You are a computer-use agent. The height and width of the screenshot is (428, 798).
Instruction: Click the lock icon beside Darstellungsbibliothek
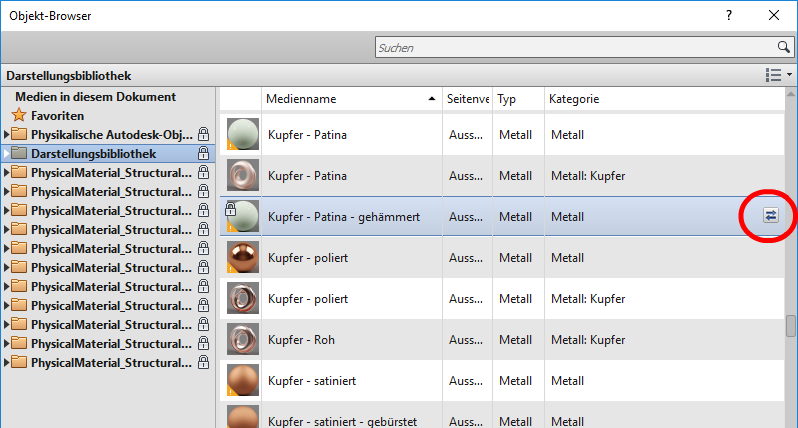(203, 154)
